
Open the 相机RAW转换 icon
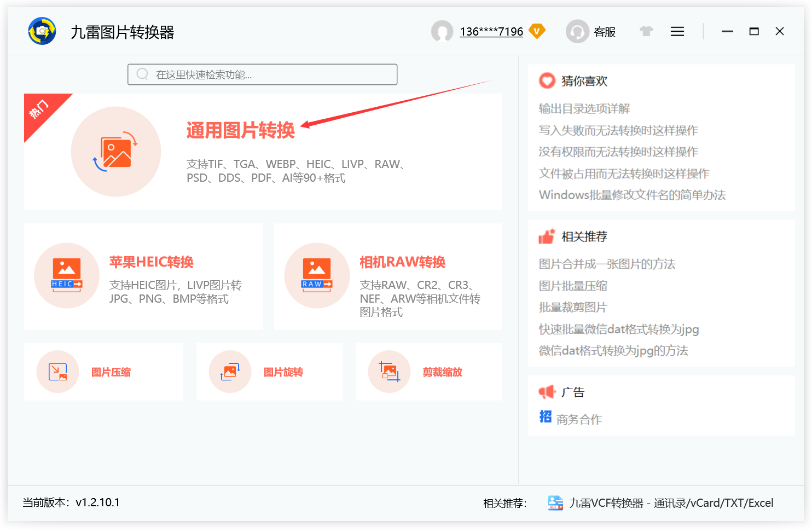[x=317, y=275]
